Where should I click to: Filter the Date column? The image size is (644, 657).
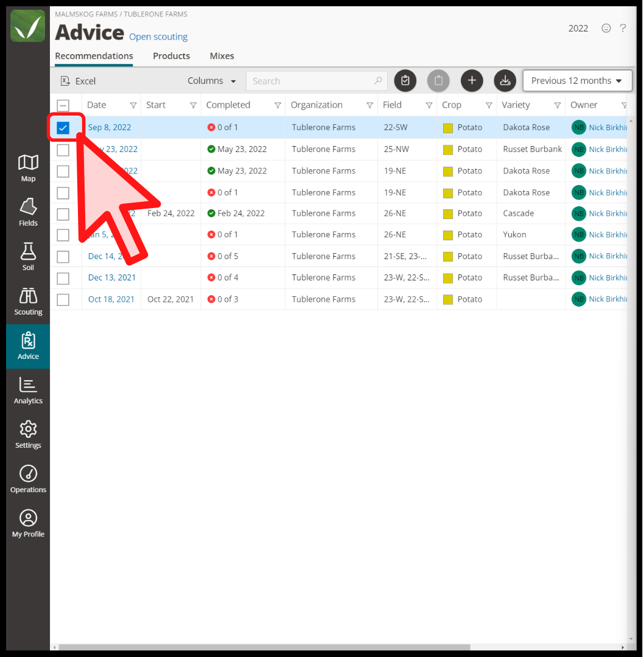[x=133, y=105]
